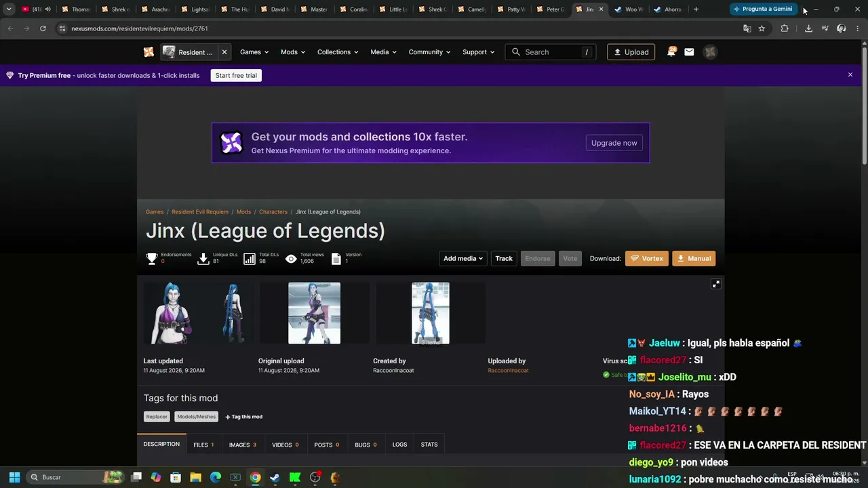Click the Tag this mod link
This screenshot has width=868, height=488.
click(x=244, y=417)
